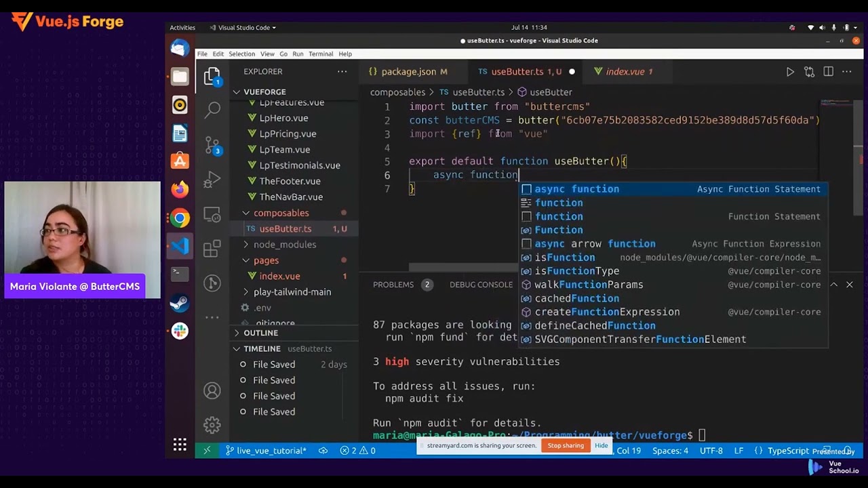Click Open Changes icon in editor toolbar

(x=809, y=71)
